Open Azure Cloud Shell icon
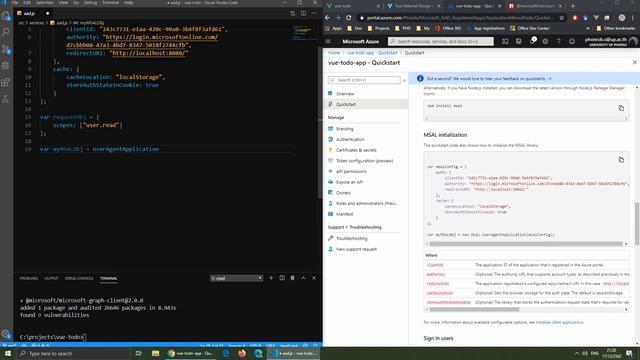Viewport: 640px width, 360px height. pyautogui.click(x=505, y=41)
